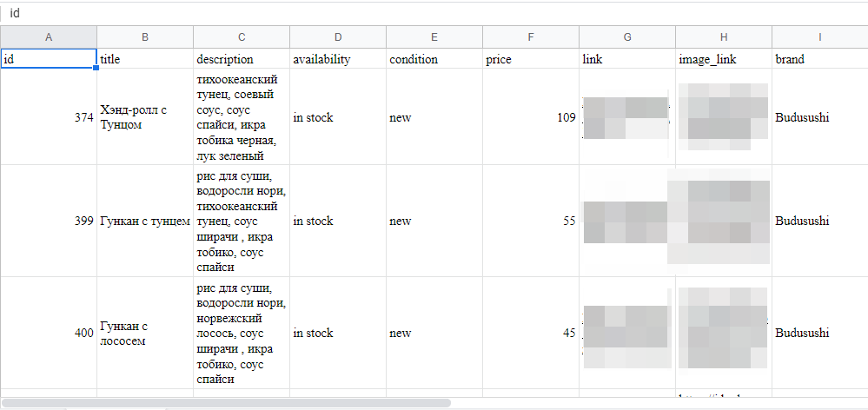
Task: Select entire column F via header
Action: (530, 37)
